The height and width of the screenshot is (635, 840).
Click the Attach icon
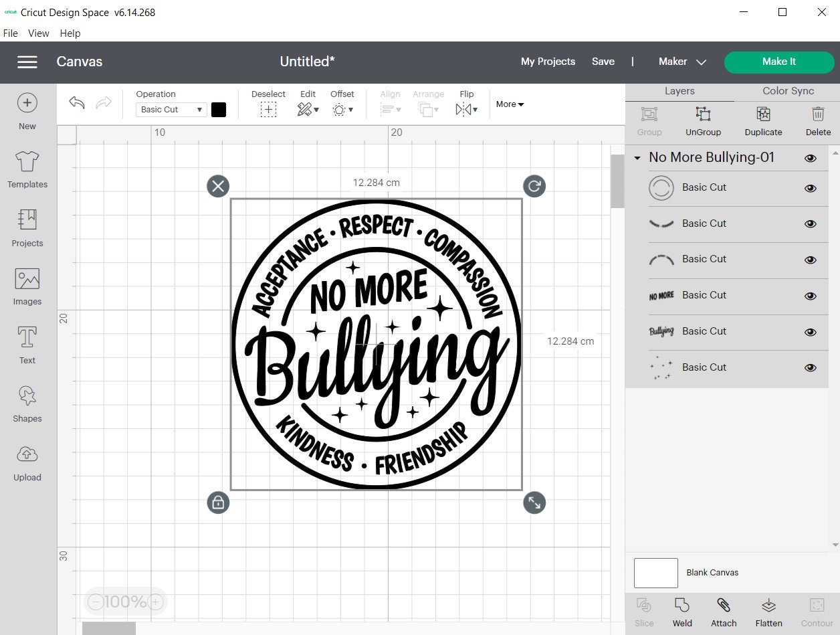tap(723, 611)
